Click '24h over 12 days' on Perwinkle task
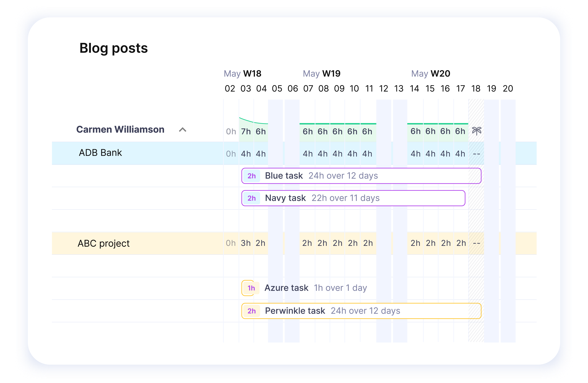Screen dimensions: 588x383 click(365, 311)
